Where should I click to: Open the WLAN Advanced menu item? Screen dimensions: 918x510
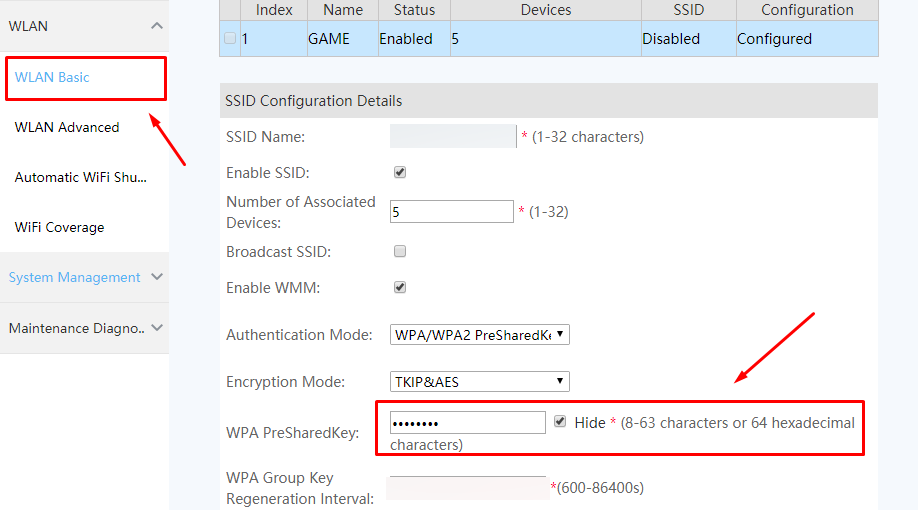coord(67,127)
